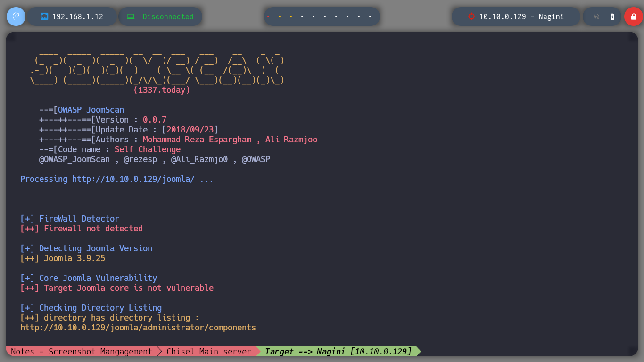This screenshot has width=644, height=362.
Task: Click the directory has directory listing line
Action: [110, 318]
